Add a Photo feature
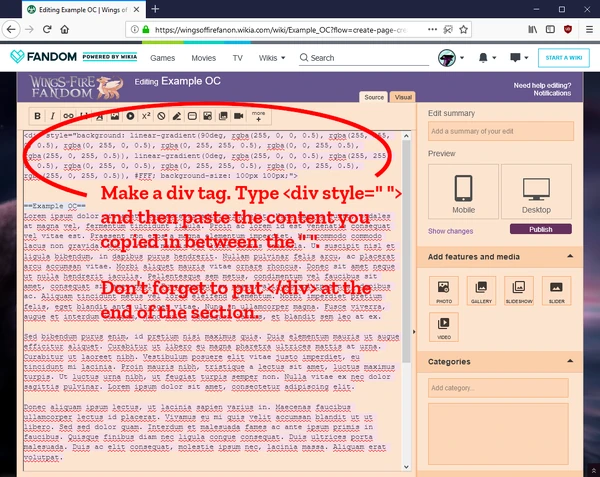Screen dimensions: 600x477 [444, 291]
